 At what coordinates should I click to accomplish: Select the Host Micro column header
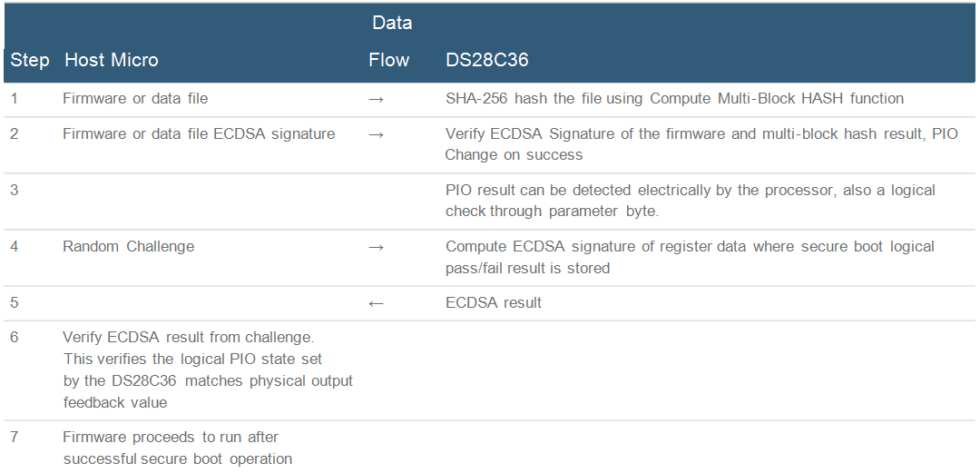click(x=112, y=61)
